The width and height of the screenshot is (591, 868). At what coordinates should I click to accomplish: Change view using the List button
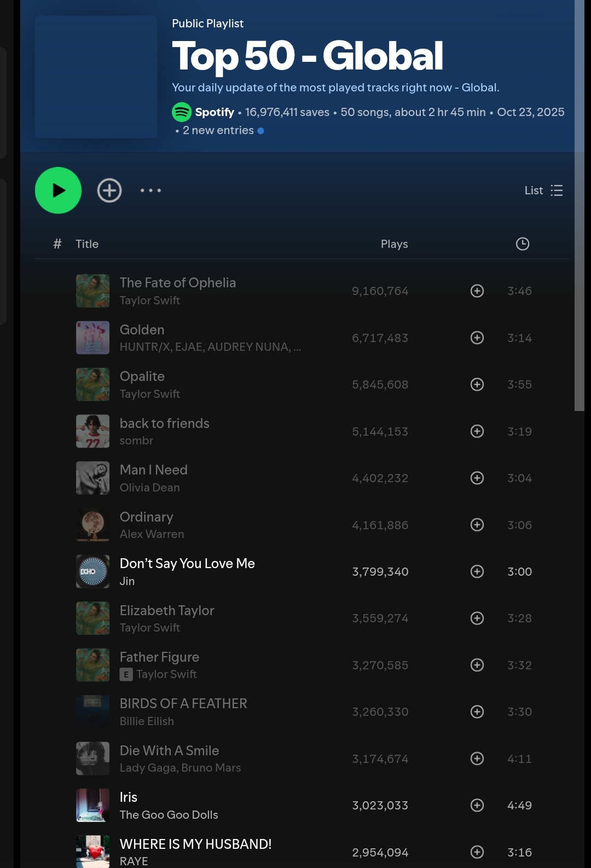pyautogui.click(x=543, y=190)
